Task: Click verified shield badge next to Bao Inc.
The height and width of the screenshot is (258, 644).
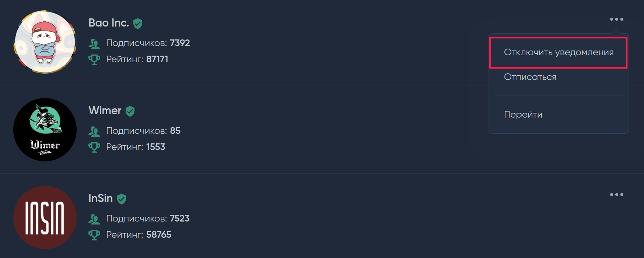Action: click(138, 24)
